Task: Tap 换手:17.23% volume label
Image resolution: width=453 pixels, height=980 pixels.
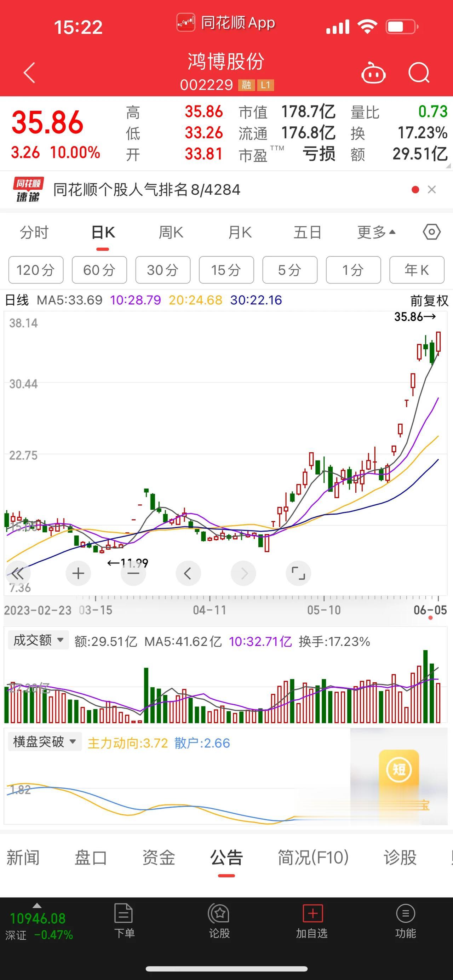Action: tap(334, 641)
